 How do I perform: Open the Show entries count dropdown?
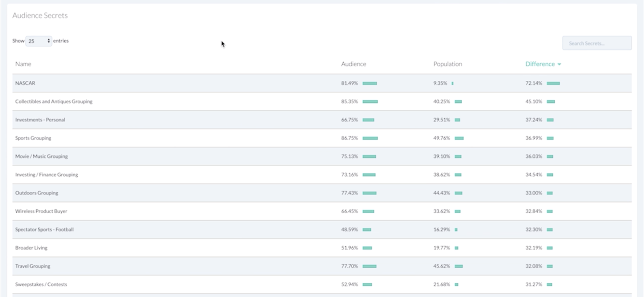pos(39,41)
